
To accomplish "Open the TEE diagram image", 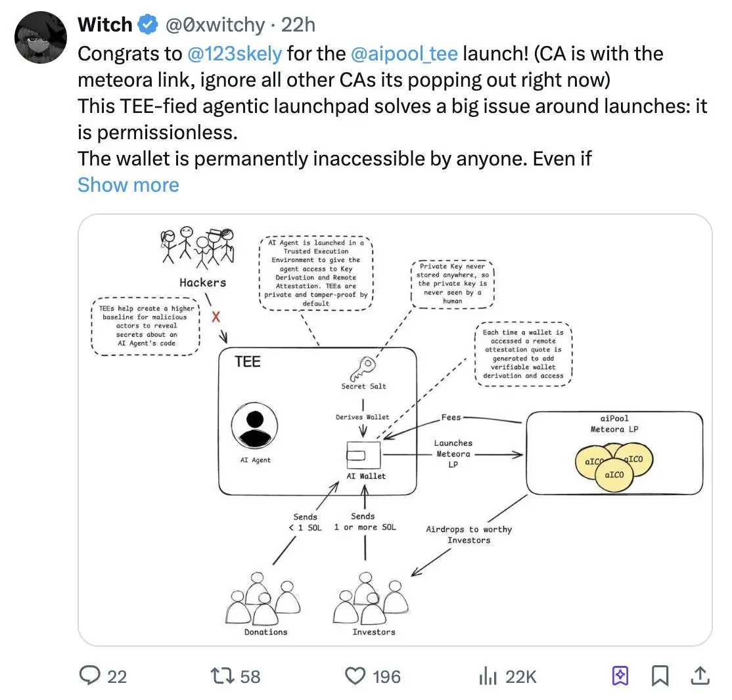I will (395, 430).
